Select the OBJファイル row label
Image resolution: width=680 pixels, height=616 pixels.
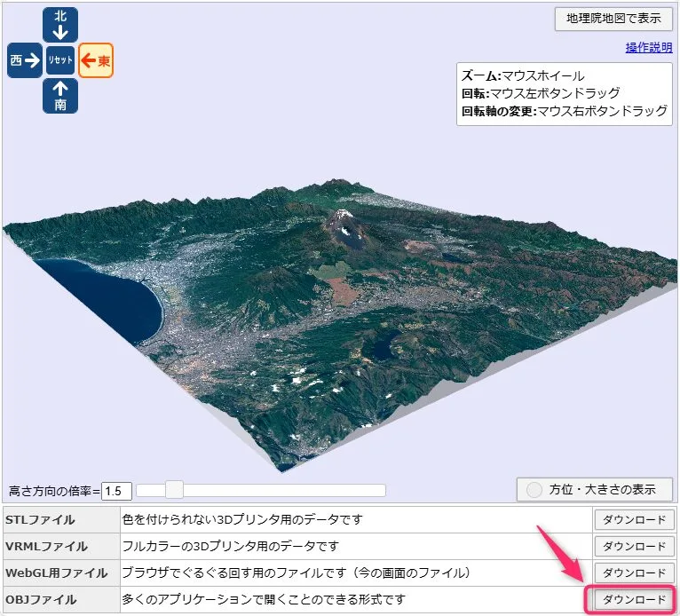(x=41, y=600)
